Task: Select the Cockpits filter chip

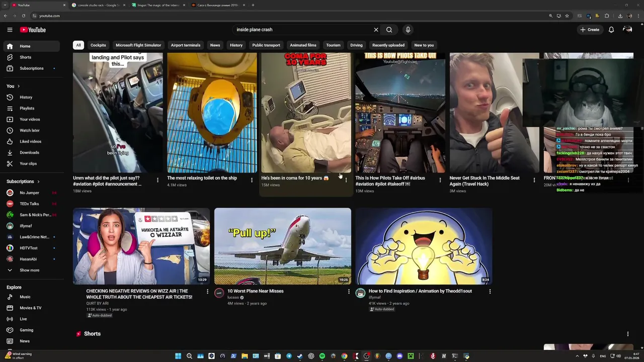Action: (98, 45)
